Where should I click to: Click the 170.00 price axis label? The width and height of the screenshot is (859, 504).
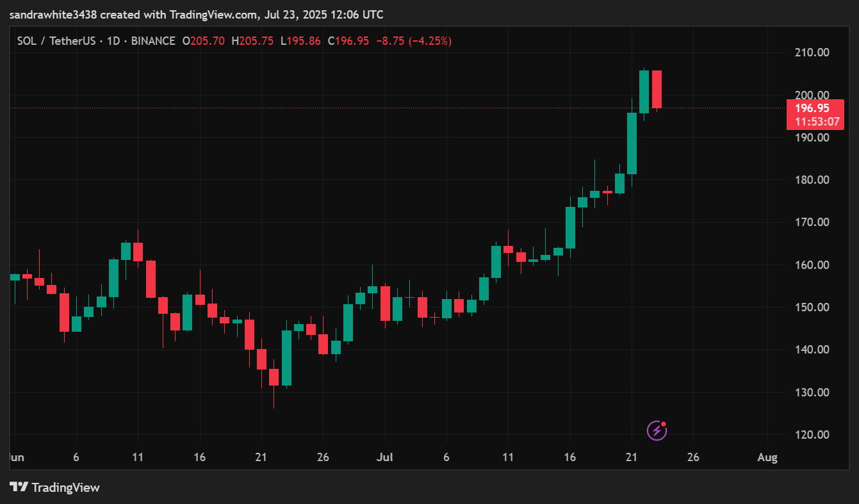[812, 222]
